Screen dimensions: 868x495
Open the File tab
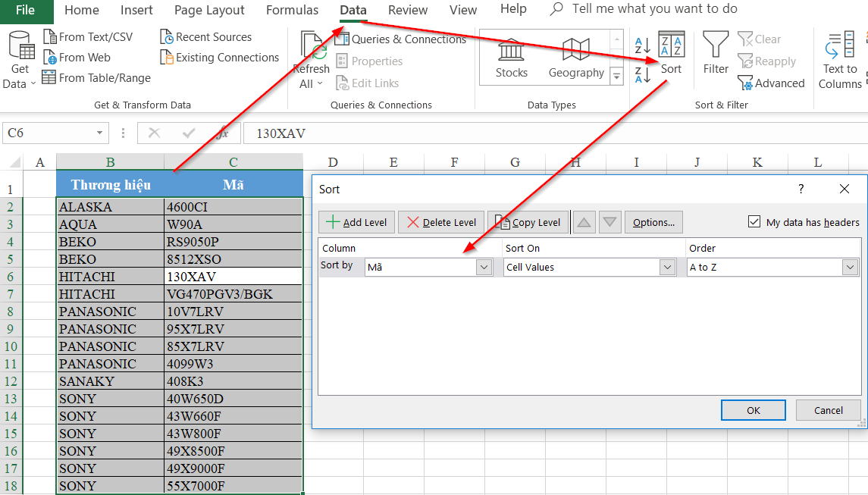26,11
